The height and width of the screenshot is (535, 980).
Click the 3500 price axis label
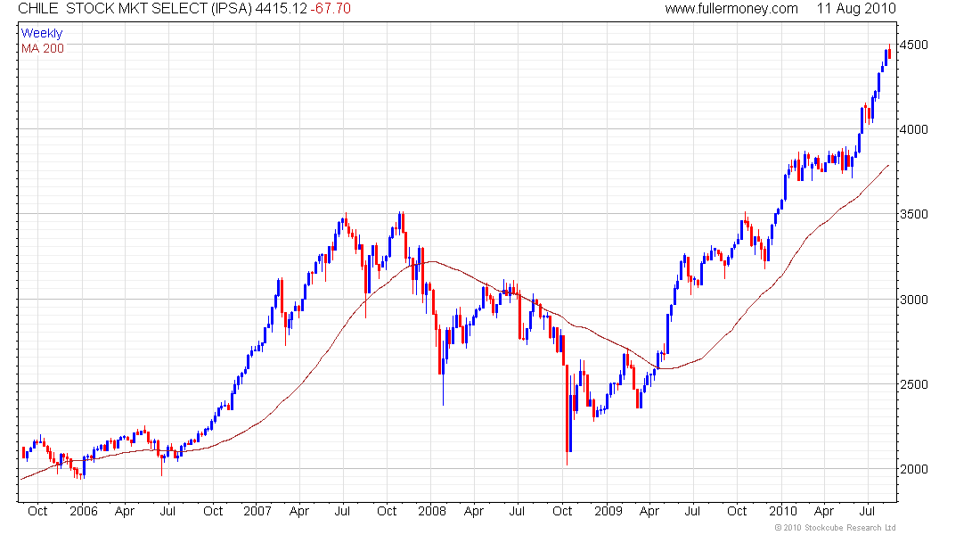914,214
